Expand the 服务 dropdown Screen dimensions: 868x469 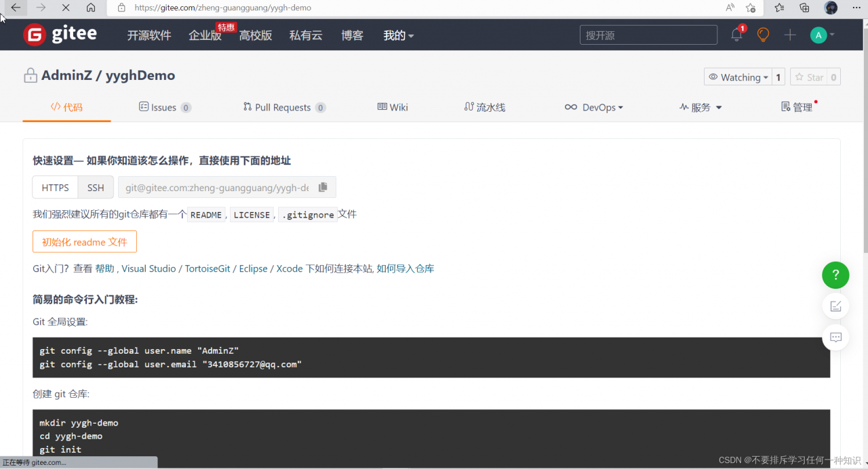701,107
